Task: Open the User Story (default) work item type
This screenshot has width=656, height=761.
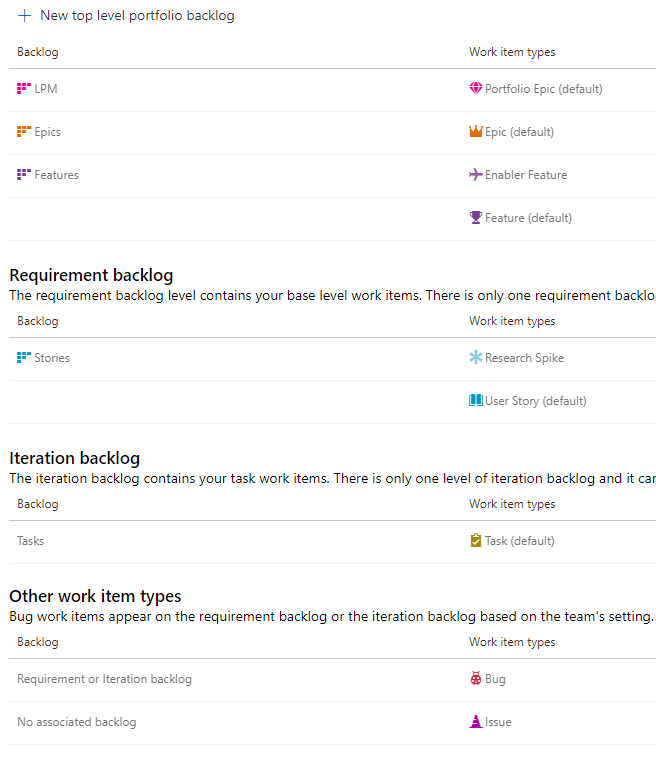Action: click(528, 401)
